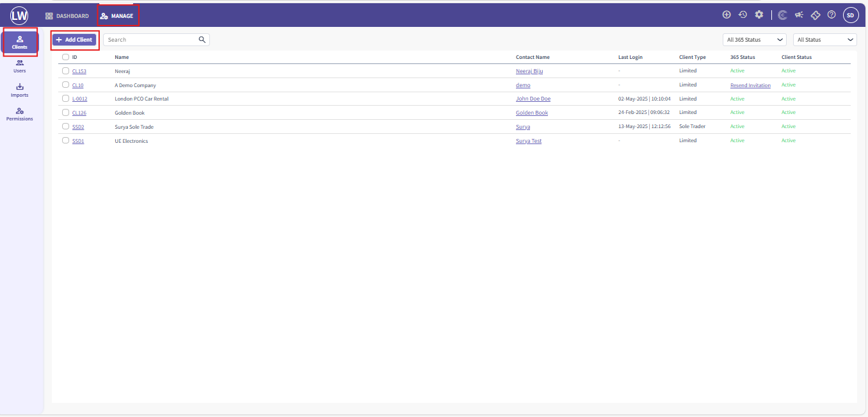
Task: Open the announcements megaphone icon
Action: (x=799, y=15)
